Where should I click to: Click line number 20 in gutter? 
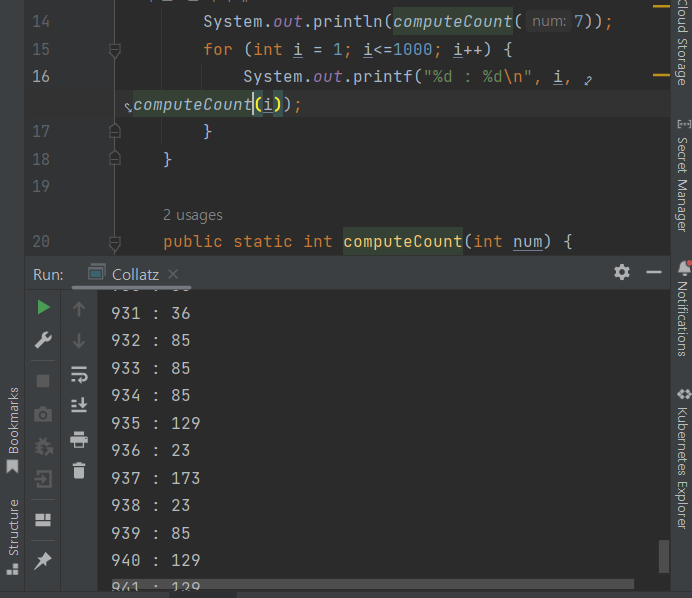(41, 241)
